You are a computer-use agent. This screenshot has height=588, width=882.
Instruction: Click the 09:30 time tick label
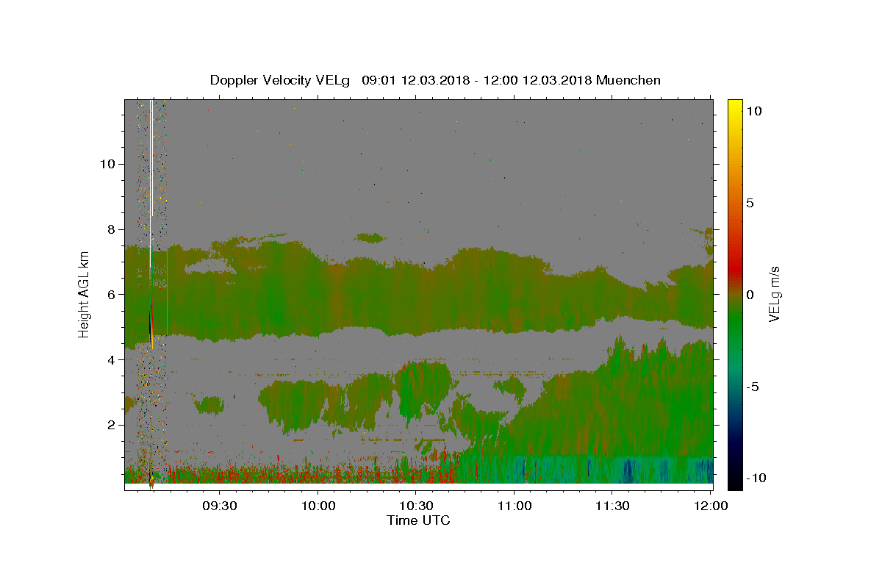[x=219, y=506]
